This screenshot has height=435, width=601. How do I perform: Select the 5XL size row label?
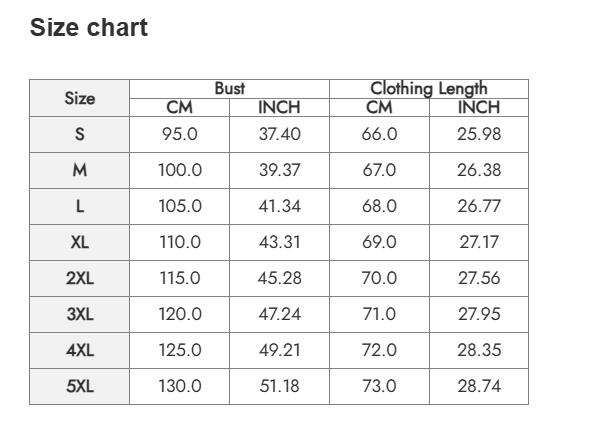pyautogui.click(x=80, y=386)
